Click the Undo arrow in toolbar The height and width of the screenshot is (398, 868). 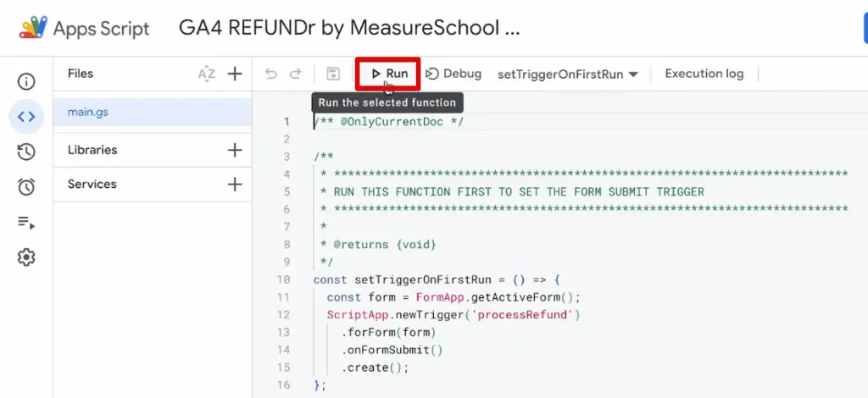point(270,74)
